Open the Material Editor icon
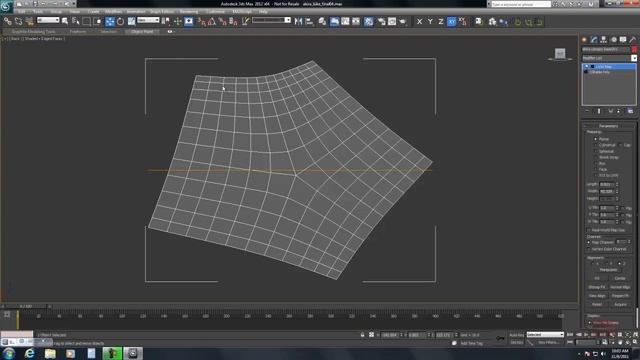The image size is (640, 360). [369, 21]
